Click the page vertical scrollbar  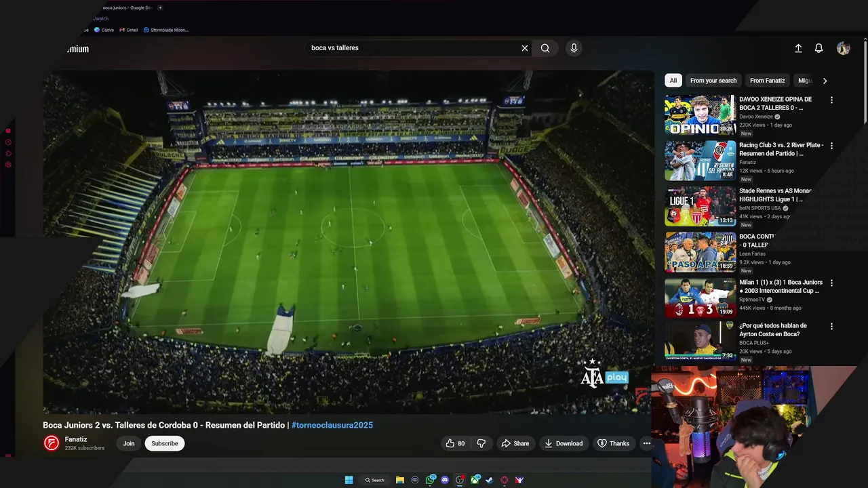click(x=865, y=81)
